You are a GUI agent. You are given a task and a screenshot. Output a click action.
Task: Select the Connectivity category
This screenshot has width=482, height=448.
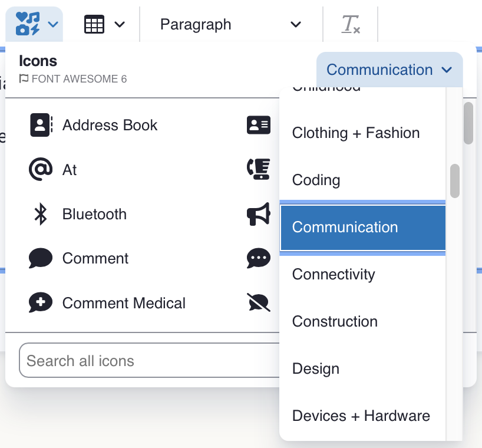pyautogui.click(x=334, y=275)
